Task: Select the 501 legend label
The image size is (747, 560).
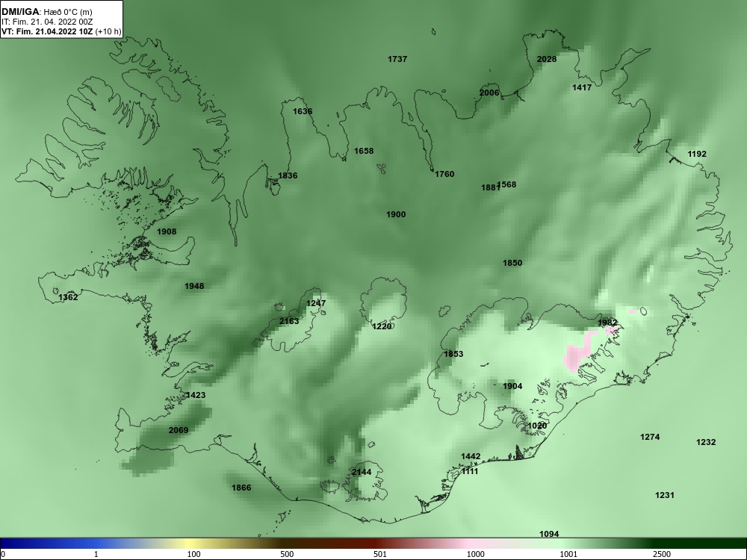Action: click(x=380, y=554)
